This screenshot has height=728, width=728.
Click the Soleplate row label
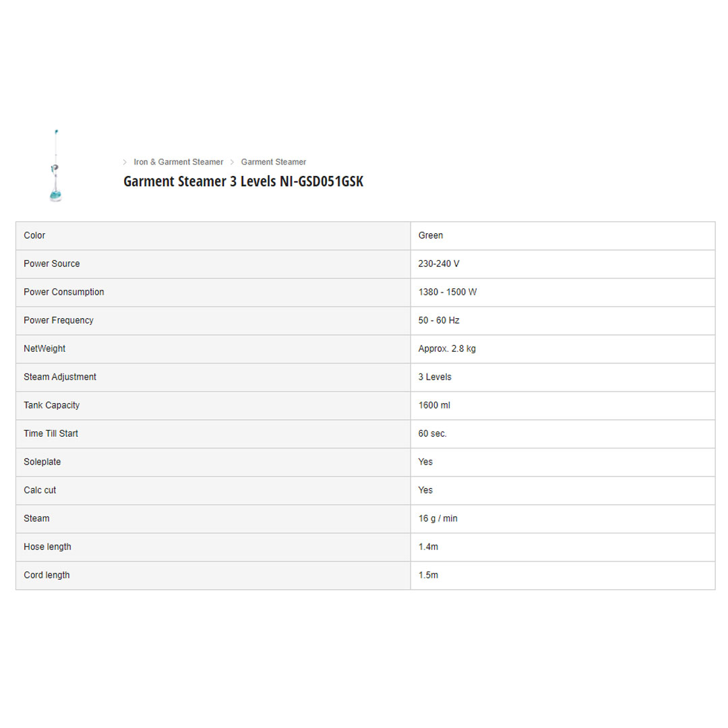tap(42, 462)
